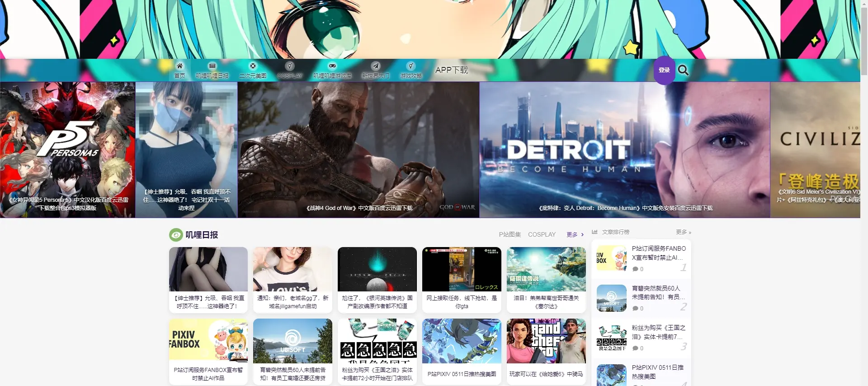
Task: Click the comment bubble icon on rank 1 article
Action: click(635, 269)
